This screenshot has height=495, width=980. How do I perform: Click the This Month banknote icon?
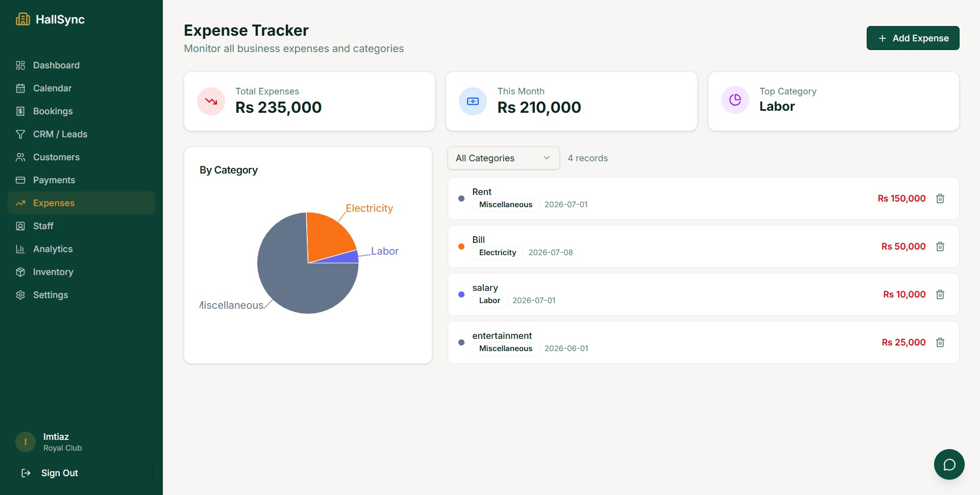tap(473, 101)
